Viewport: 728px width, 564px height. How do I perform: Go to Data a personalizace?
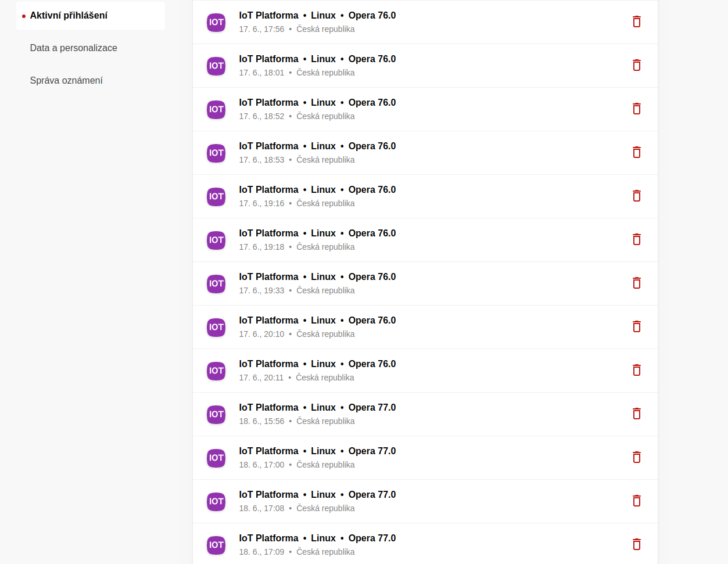pyautogui.click(x=73, y=48)
